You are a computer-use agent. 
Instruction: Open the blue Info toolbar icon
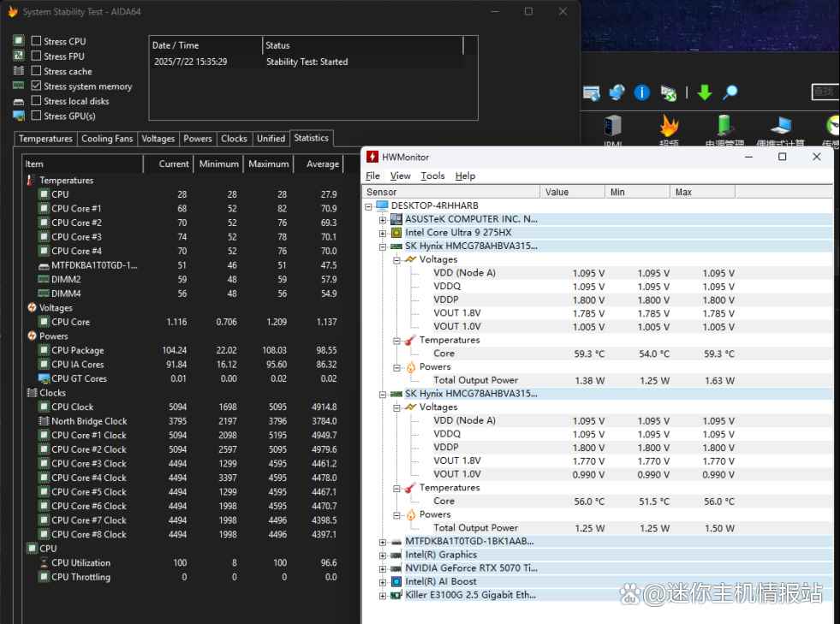click(x=642, y=92)
